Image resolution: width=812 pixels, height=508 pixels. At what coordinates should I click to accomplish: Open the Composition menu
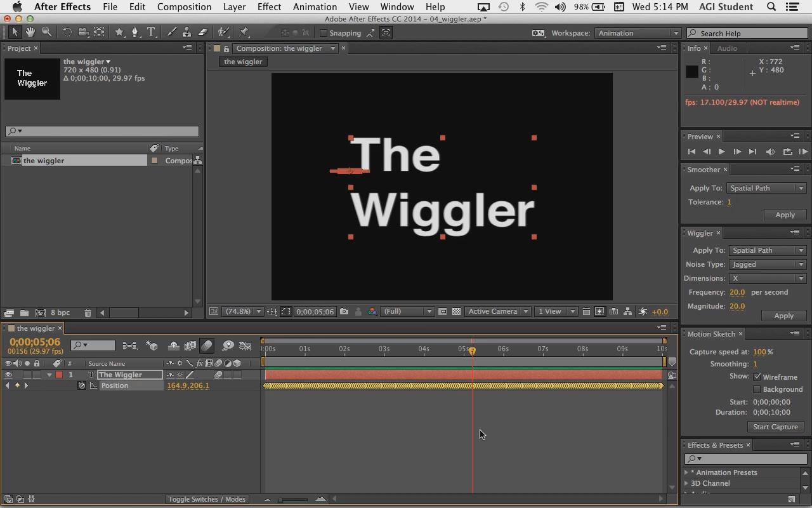[x=184, y=7]
